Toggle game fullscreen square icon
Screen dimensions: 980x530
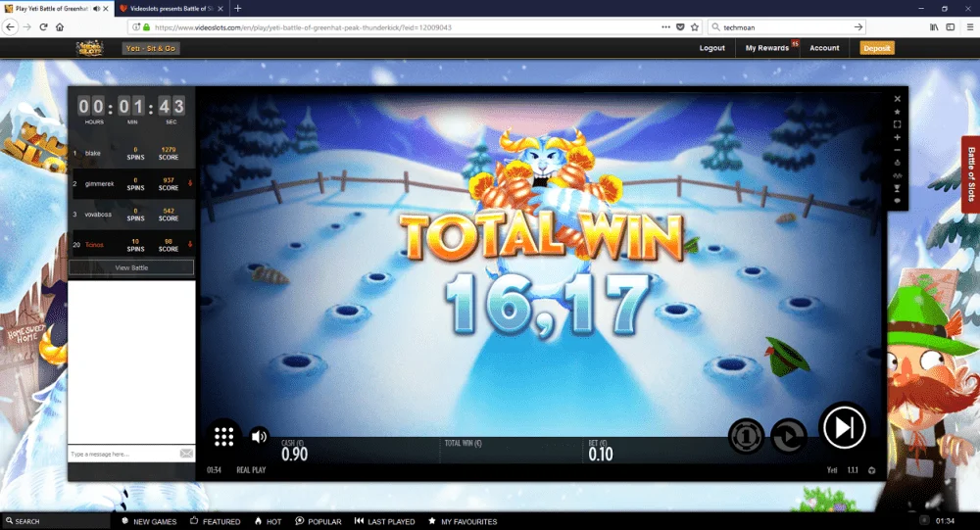tap(897, 124)
